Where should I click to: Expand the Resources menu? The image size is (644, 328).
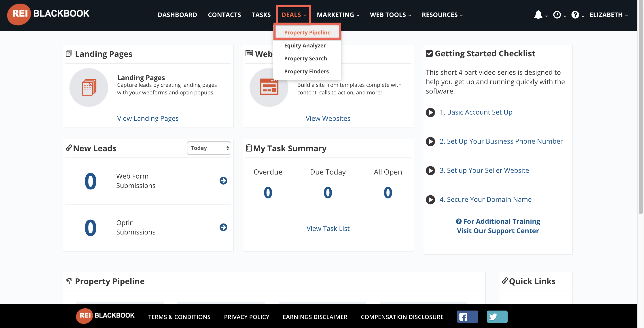[442, 15]
